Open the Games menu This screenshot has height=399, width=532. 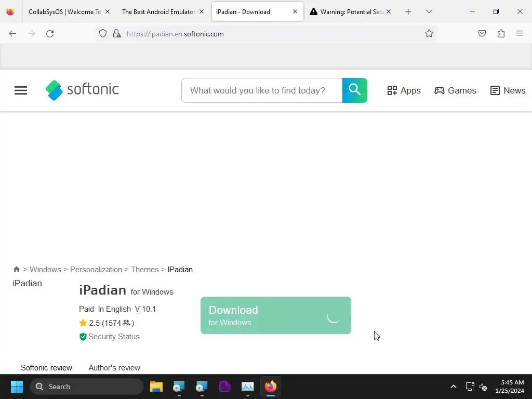tap(455, 90)
